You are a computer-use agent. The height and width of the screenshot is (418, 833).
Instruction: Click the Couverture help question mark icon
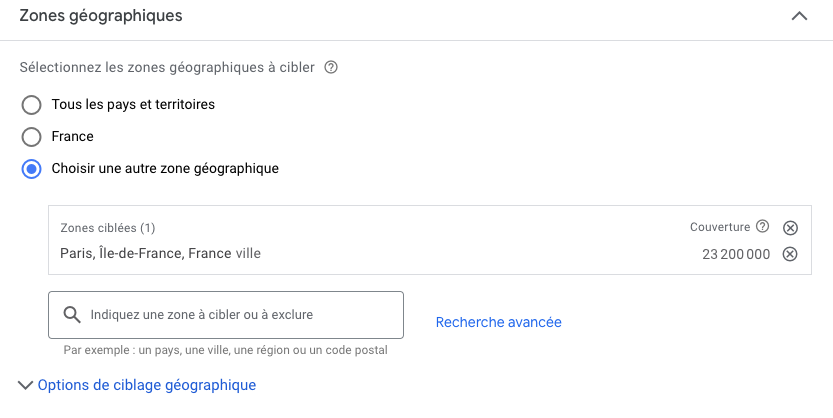[763, 227]
